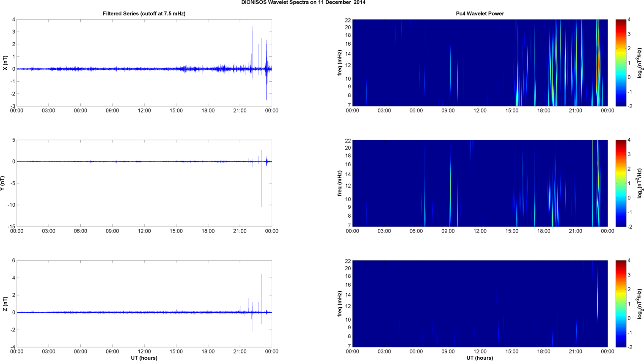644x361 pixels.
Task: Click the '18:00' tick under bottom spectrogram
Action: coord(544,352)
